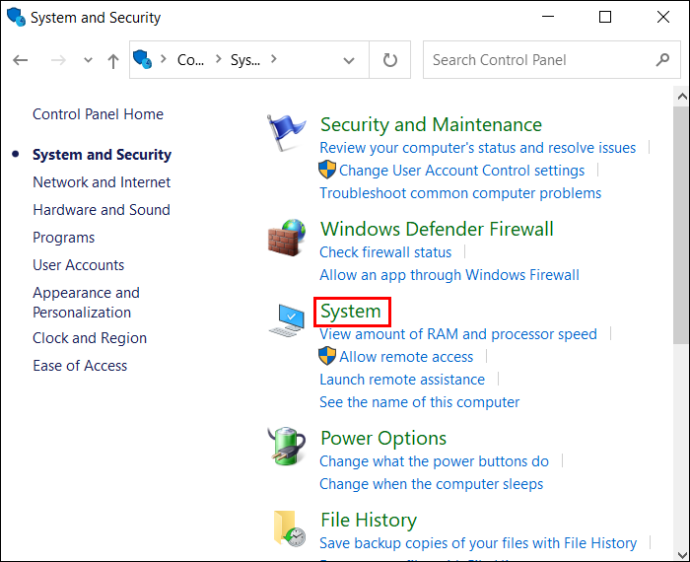Go up one level with the up arrow
690x562 pixels.
pos(113,61)
